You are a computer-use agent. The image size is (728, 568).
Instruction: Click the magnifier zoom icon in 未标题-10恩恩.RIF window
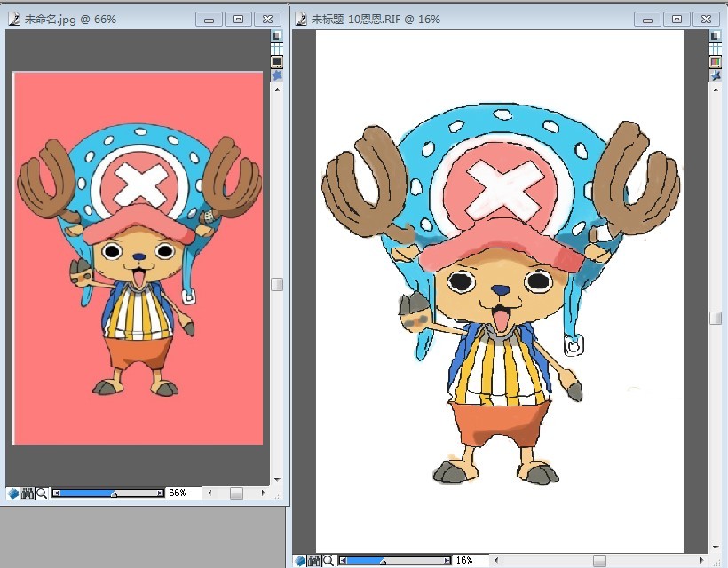[328, 561]
